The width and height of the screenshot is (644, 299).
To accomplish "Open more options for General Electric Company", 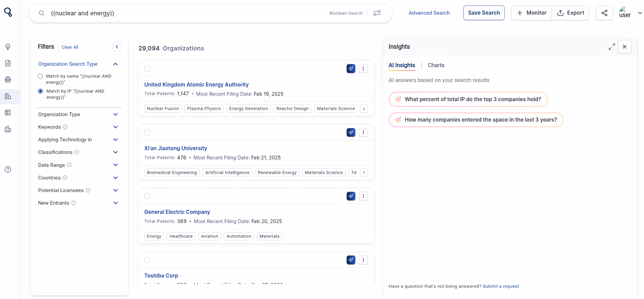I will [x=363, y=196].
